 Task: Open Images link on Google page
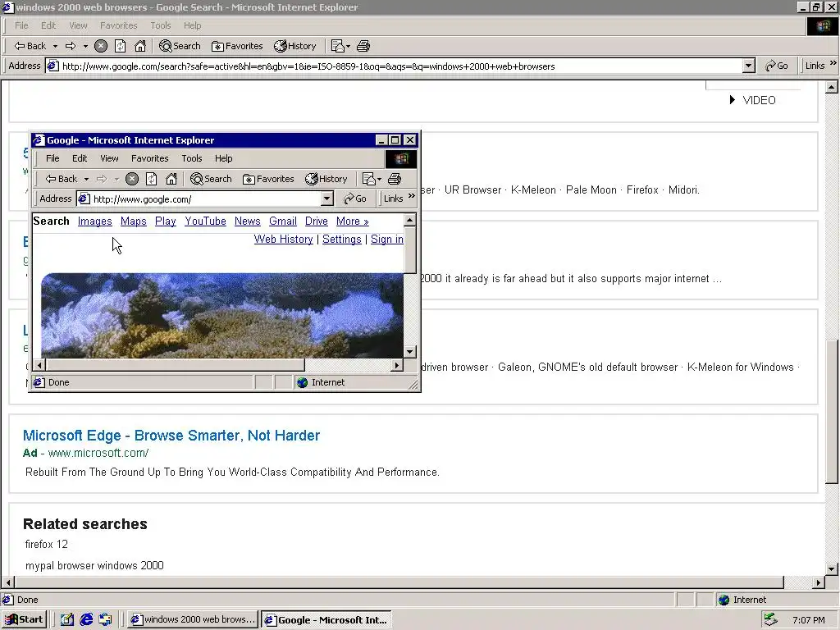click(95, 221)
